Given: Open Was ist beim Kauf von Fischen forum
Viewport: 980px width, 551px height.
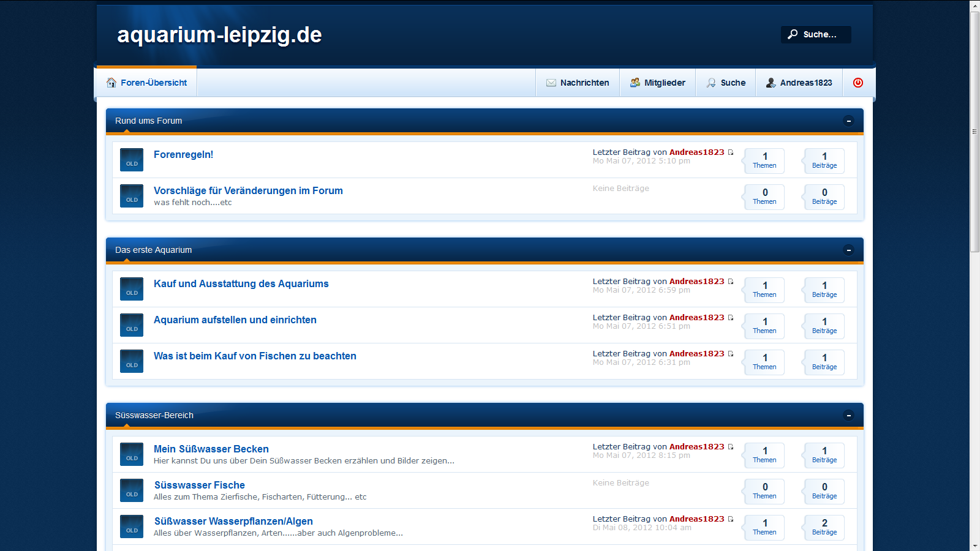Looking at the screenshot, I should [255, 356].
